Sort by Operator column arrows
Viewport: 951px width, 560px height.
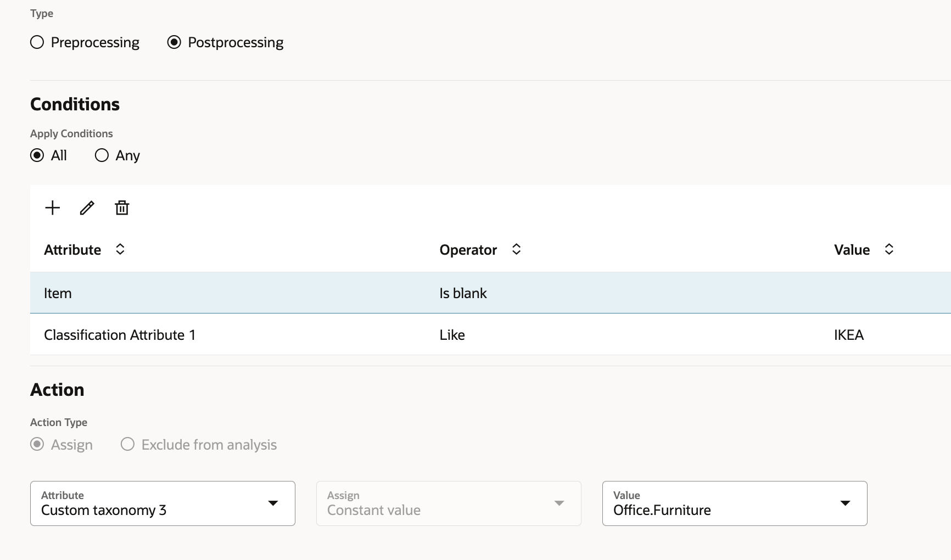pos(516,249)
